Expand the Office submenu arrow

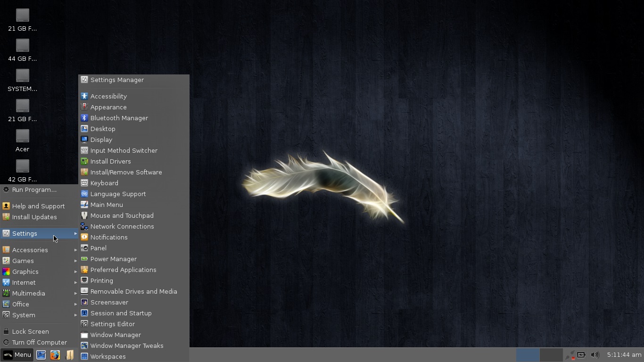(75, 304)
